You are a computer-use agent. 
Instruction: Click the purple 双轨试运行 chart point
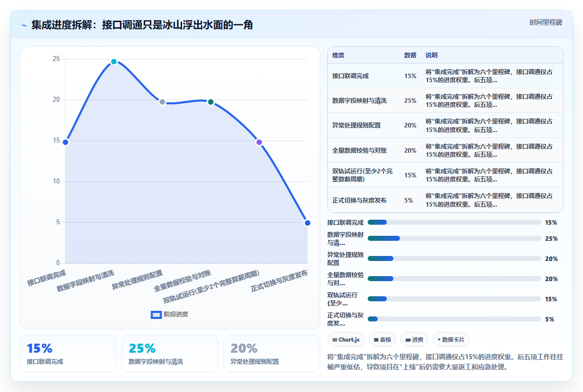pyautogui.click(x=259, y=142)
